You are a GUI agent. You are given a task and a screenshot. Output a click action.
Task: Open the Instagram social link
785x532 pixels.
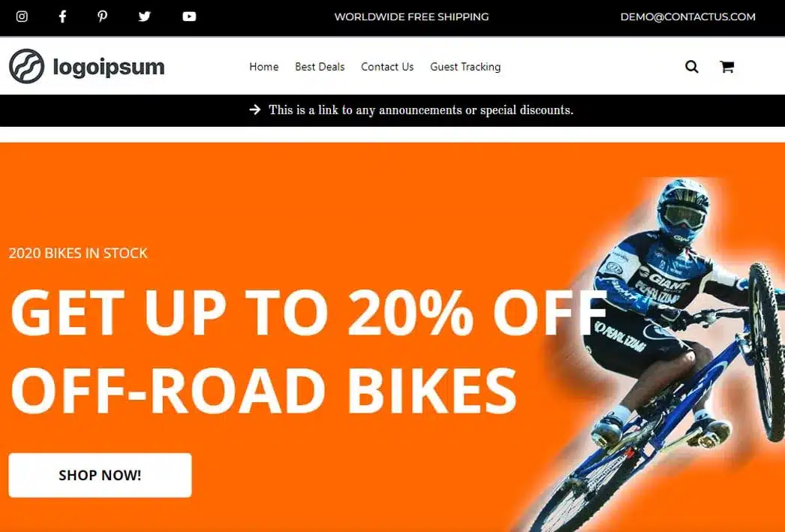(x=22, y=17)
